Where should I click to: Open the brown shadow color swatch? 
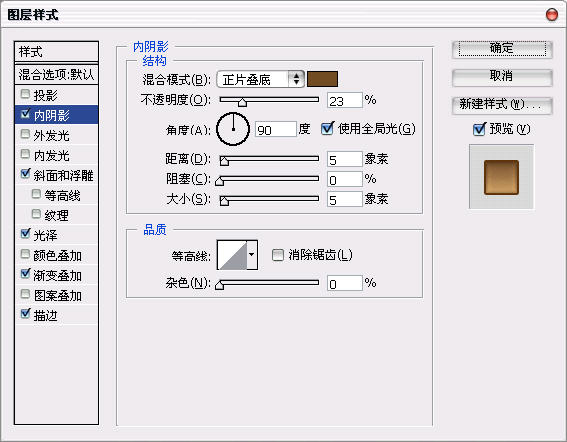tap(323, 79)
